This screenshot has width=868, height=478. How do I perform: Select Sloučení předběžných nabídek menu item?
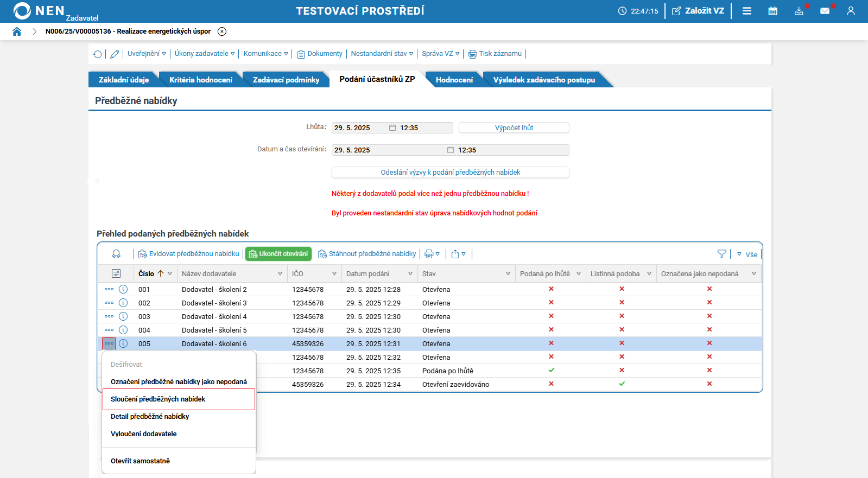[158, 399]
